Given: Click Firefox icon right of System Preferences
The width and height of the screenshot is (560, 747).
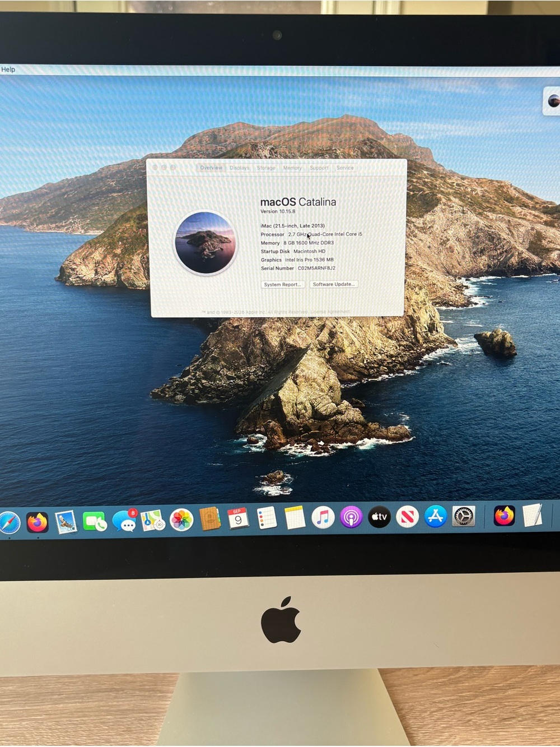Looking at the screenshot, I should pyautogui.click(x=505, y=516).
